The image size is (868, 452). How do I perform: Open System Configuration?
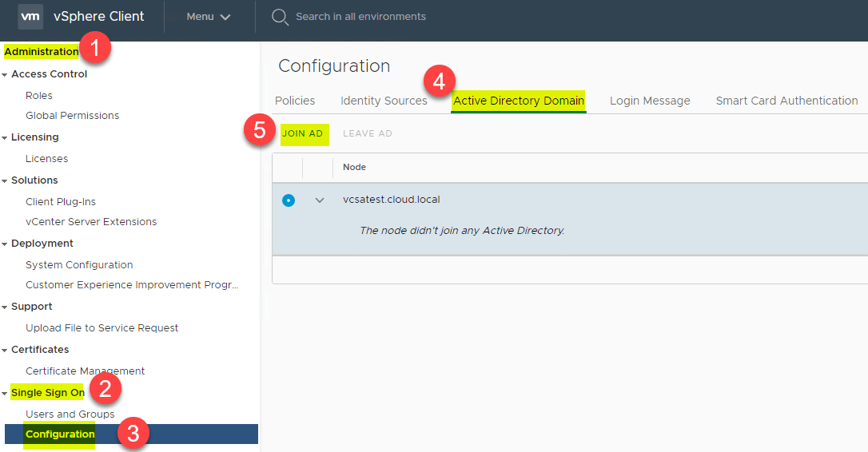[x=79, y=265]
